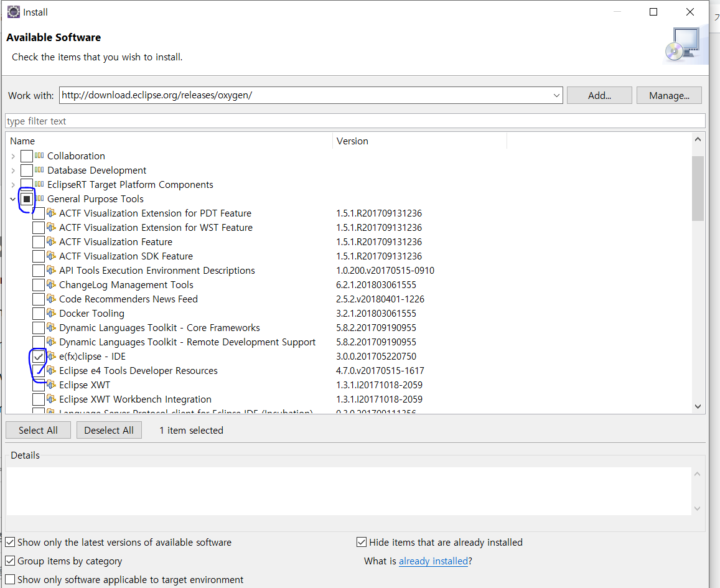Select the Eclipse XWT row label
The width and height of the screenshot is (720, 588).
pos(85,385)
